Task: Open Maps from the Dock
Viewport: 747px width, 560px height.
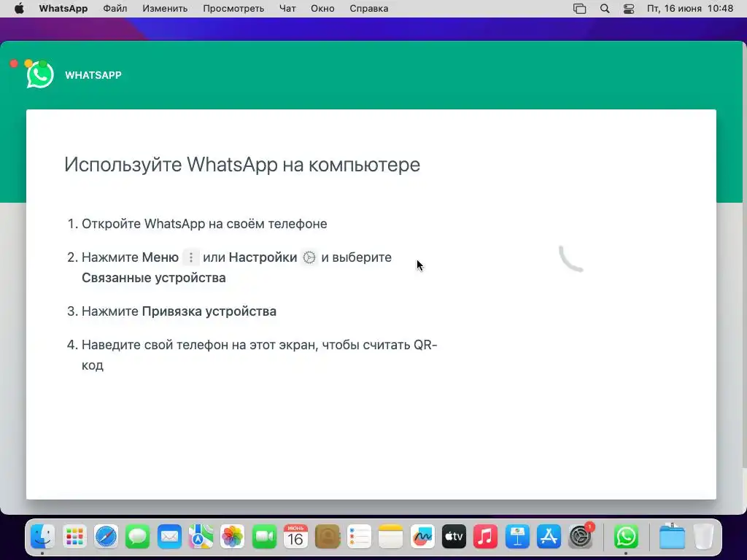Action: pyautogui.click(x=201, y=537)
